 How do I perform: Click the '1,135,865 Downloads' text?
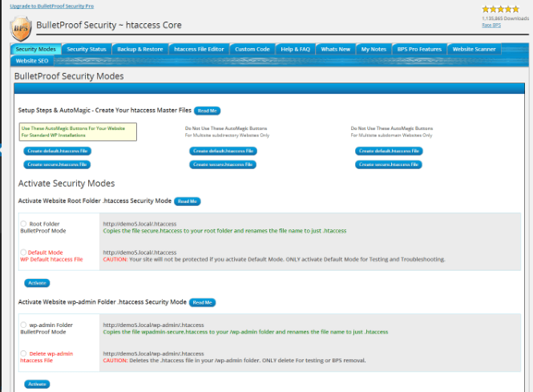pyautogui.click(x=505, y=18)
